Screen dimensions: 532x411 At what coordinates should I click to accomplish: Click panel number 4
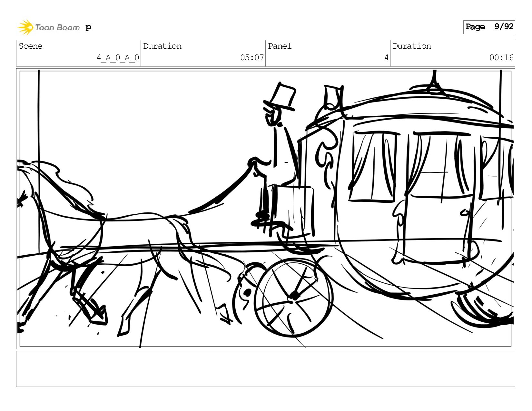coord(386,58)
